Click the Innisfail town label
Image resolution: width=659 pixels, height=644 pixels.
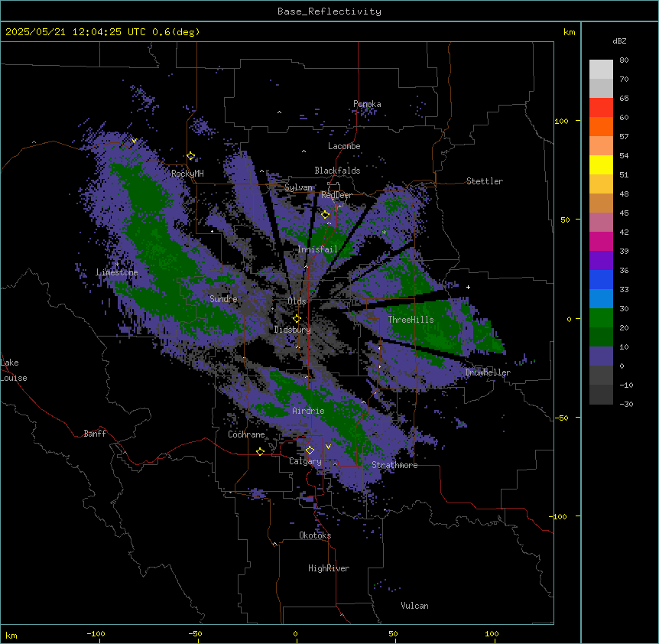(x=317, y=249)
